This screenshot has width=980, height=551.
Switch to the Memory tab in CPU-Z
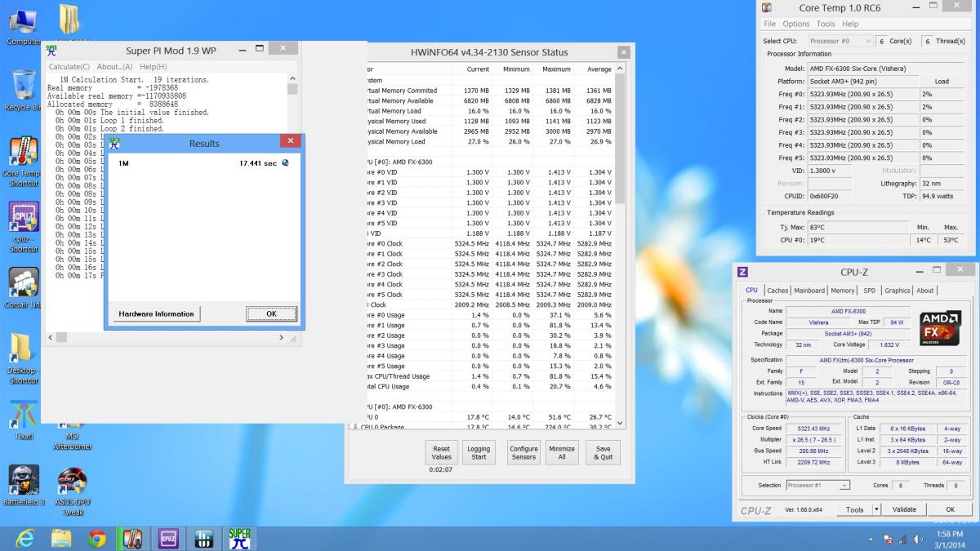pos(842,291)
